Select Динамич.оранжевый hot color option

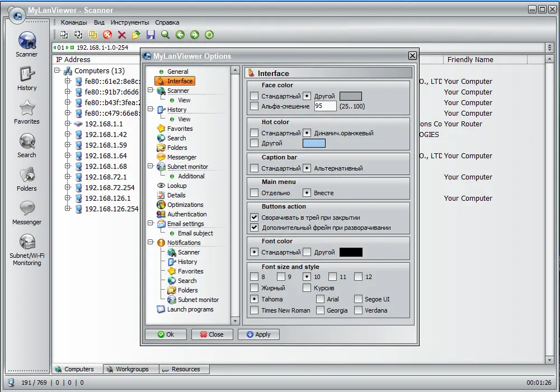coord(307,133)
